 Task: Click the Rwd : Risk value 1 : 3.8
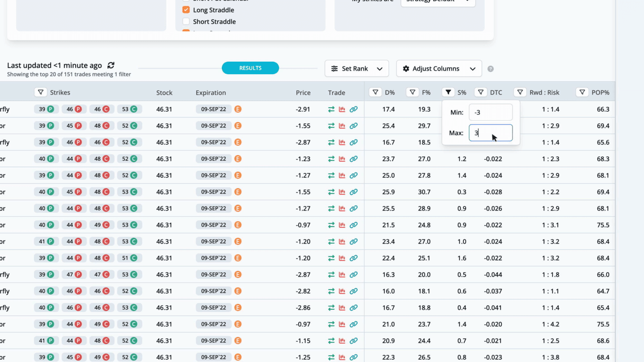click(x=551, y=357)
